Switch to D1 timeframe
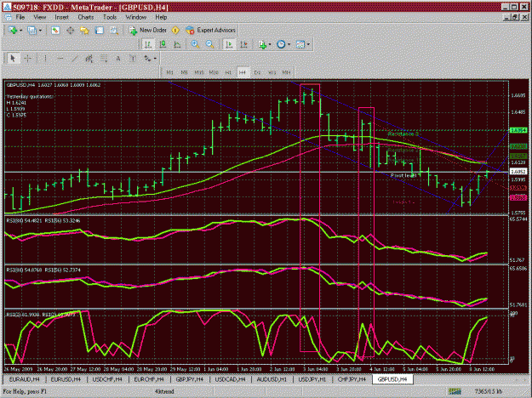The height and width of the screenshot is (398, 532). tap(257, 72)
